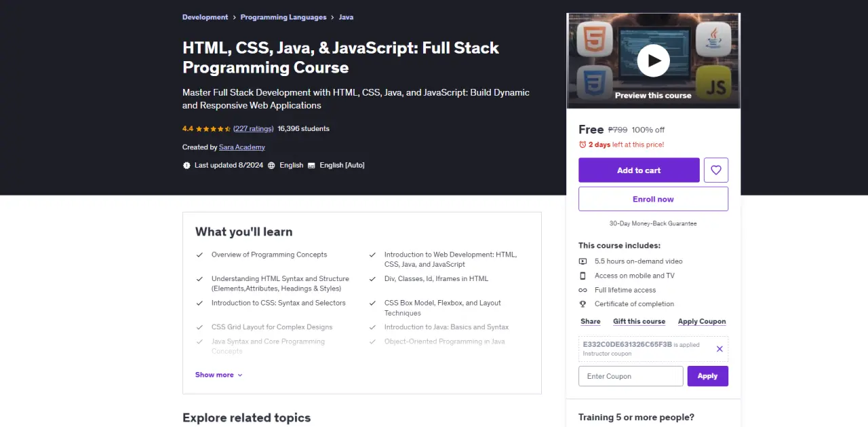
Task: Click checkmark beside Div, Classes, Id, Iframes
Action: pos(372,279)
